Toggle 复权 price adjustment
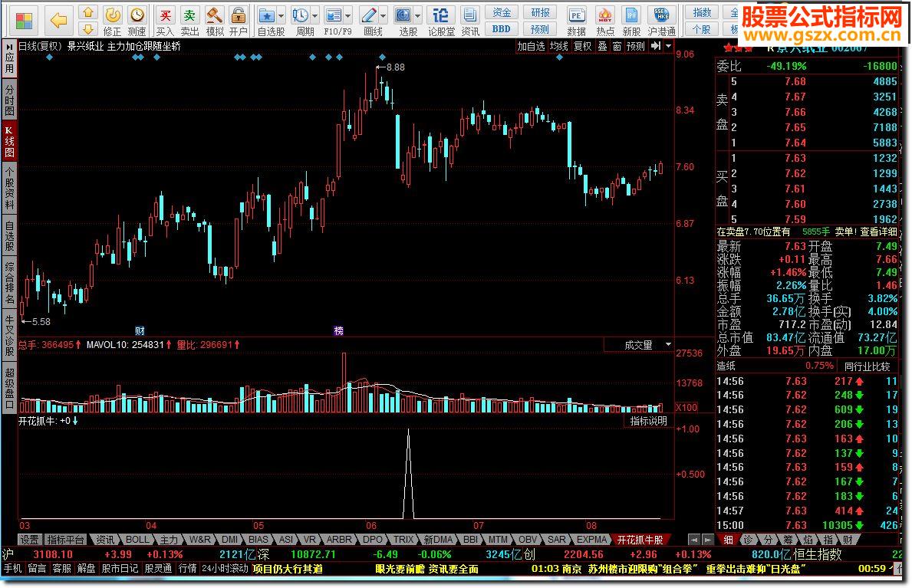 [x=582, y=46]
